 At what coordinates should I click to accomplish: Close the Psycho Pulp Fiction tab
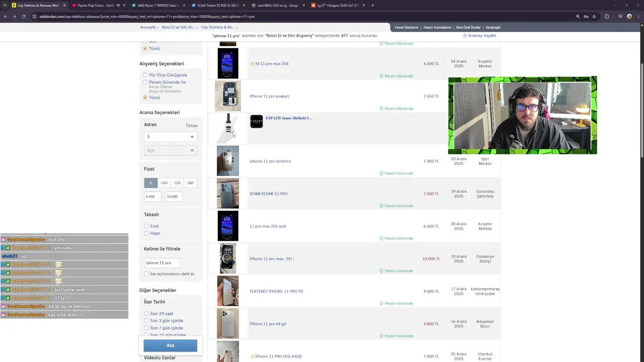(124, 5)
